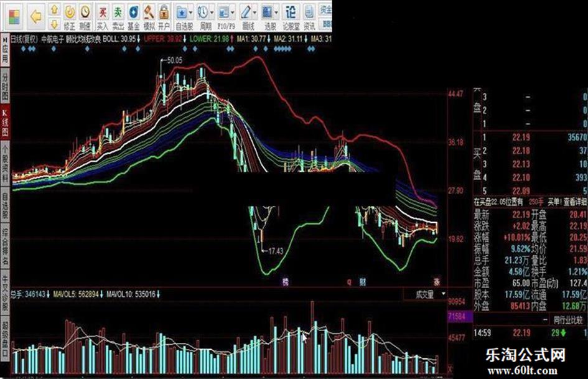This screenshot has height=379, width=588.
Task: Click the bid level 1 price 22.19
Action: 521,138
